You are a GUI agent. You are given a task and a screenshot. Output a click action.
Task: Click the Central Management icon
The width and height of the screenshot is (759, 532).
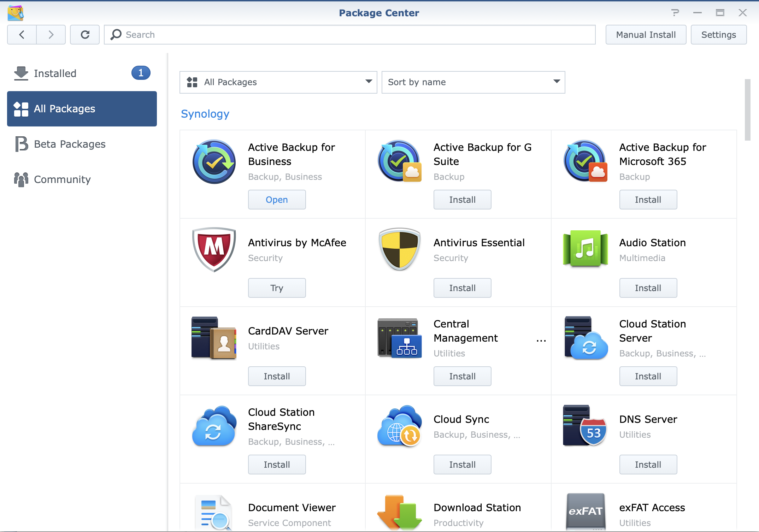tap(400, 338)
